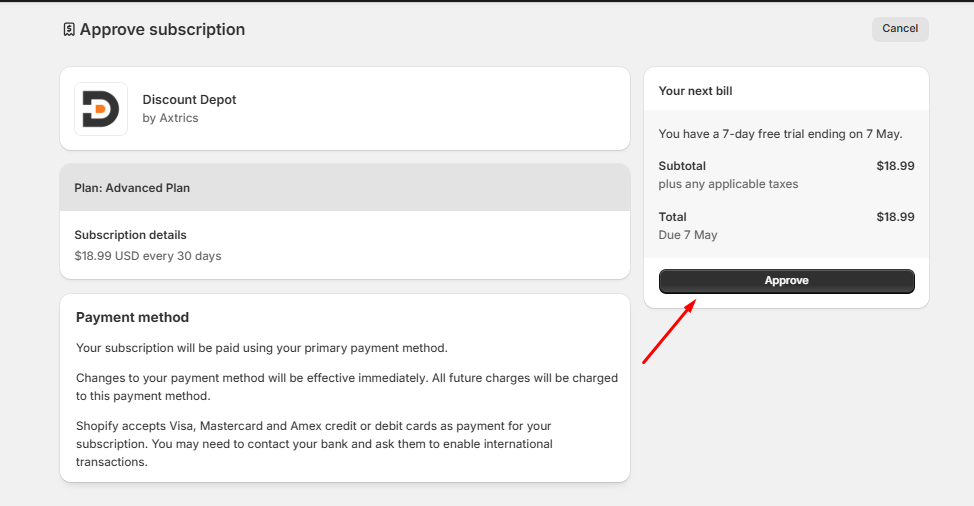Approve the subscription with the Approve button
The height and width of the screenshot is (506, 974).
pyautogui.click(x=786, y=281)
